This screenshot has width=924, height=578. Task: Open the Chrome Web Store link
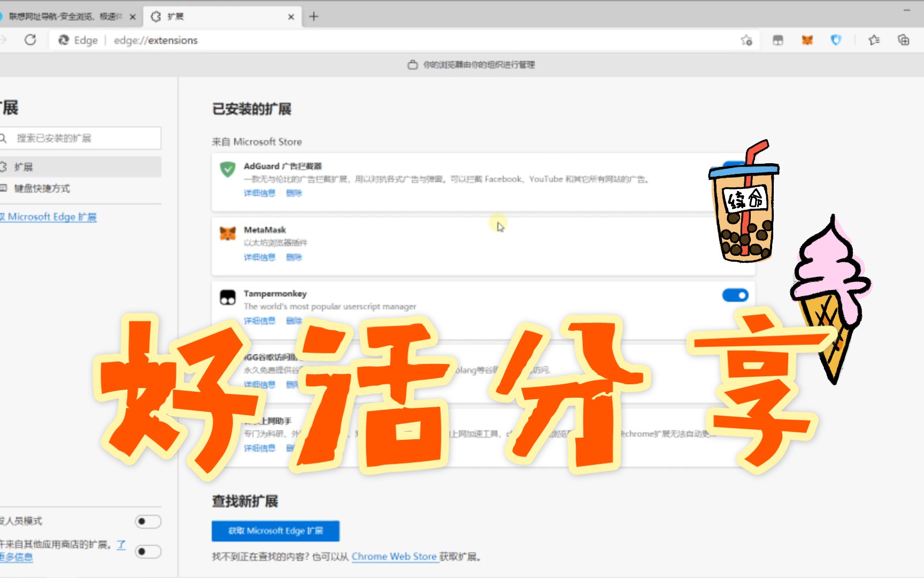click(394, 557)
